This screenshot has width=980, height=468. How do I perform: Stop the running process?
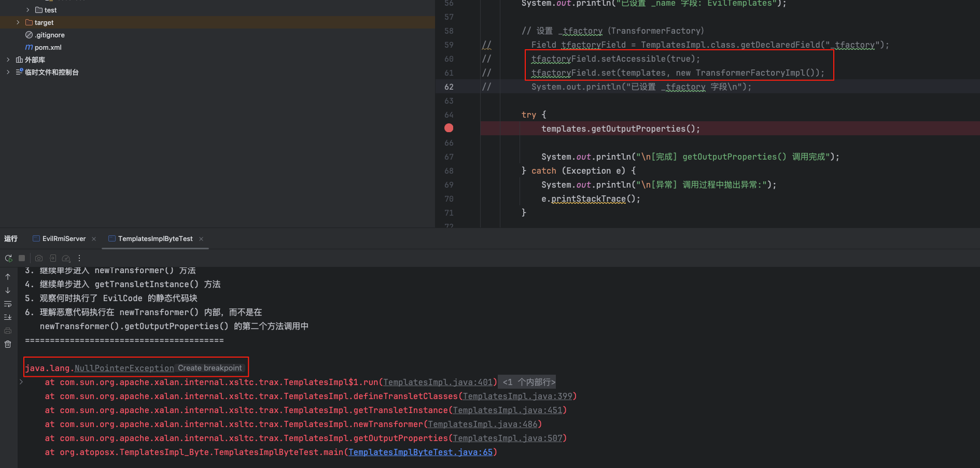click(22, 258)
